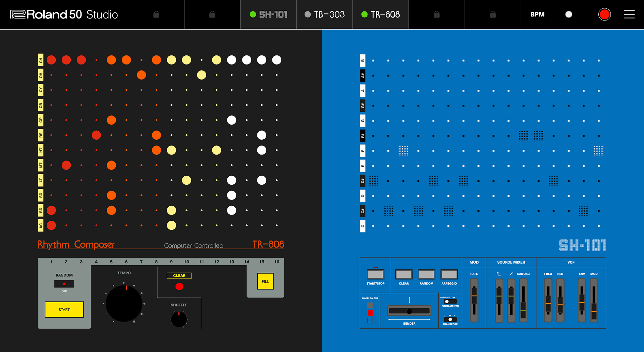Switch to the TR-808 tab
The width and height of the screenshot is (644, 352).
coord(380,14)
